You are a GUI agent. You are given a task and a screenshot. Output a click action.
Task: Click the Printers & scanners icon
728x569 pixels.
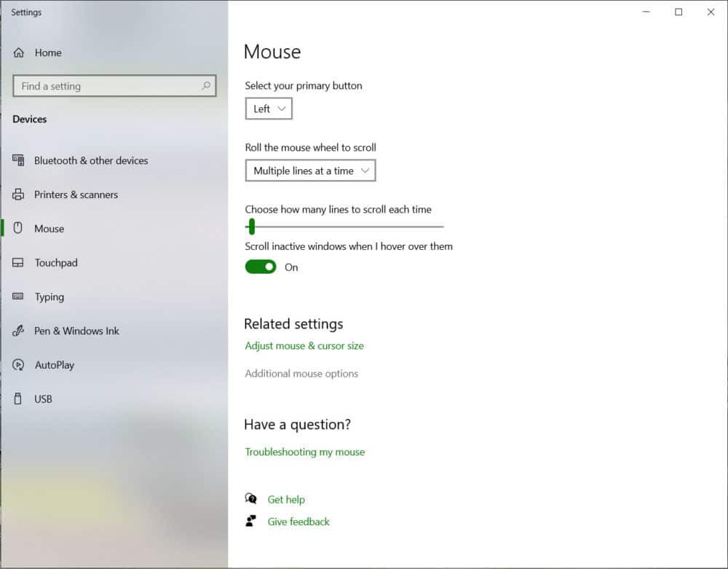(17, 195)
